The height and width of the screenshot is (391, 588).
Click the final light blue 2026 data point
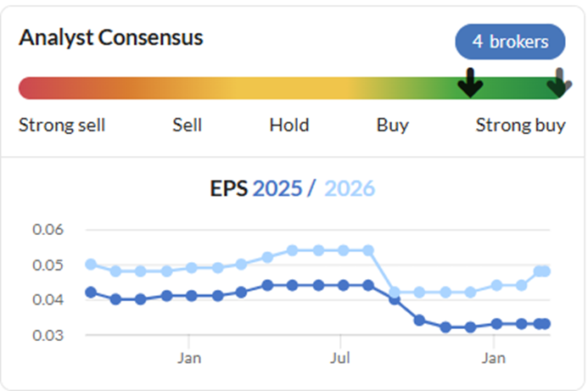click(x=545, y=271)
